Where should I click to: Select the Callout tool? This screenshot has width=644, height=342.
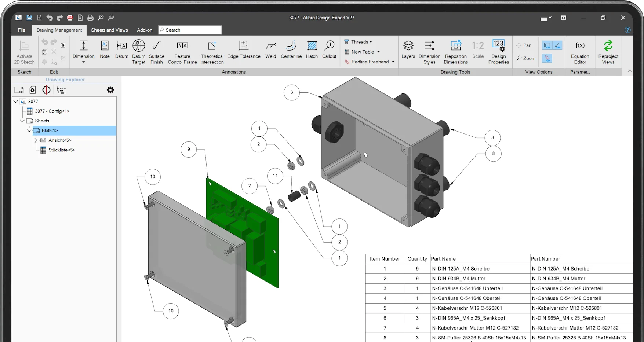pos(329,50)
